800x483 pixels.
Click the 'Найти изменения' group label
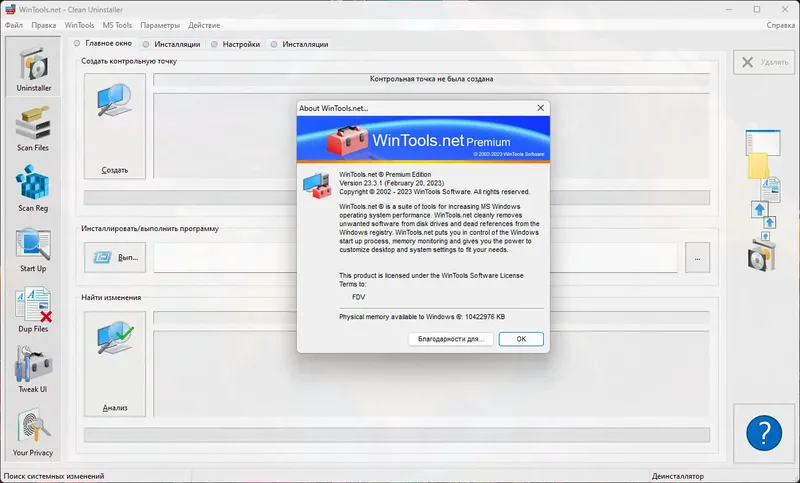[111, 297]
